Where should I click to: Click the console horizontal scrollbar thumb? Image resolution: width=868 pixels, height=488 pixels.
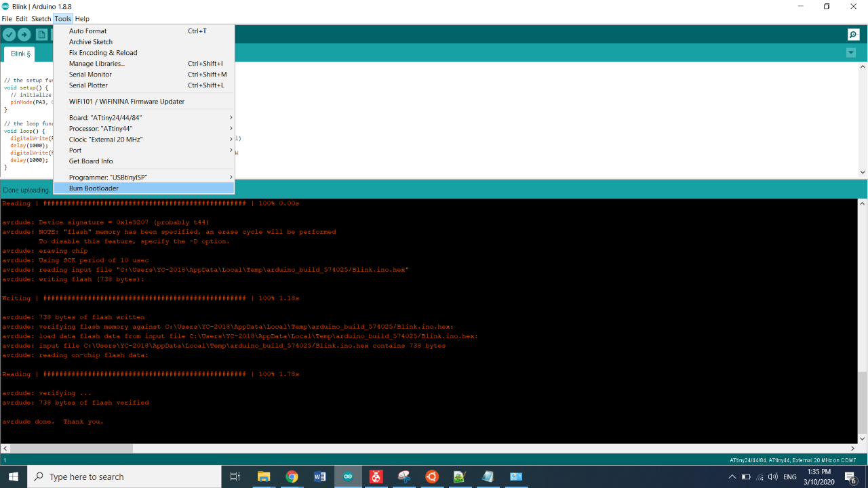coord(71,448)
